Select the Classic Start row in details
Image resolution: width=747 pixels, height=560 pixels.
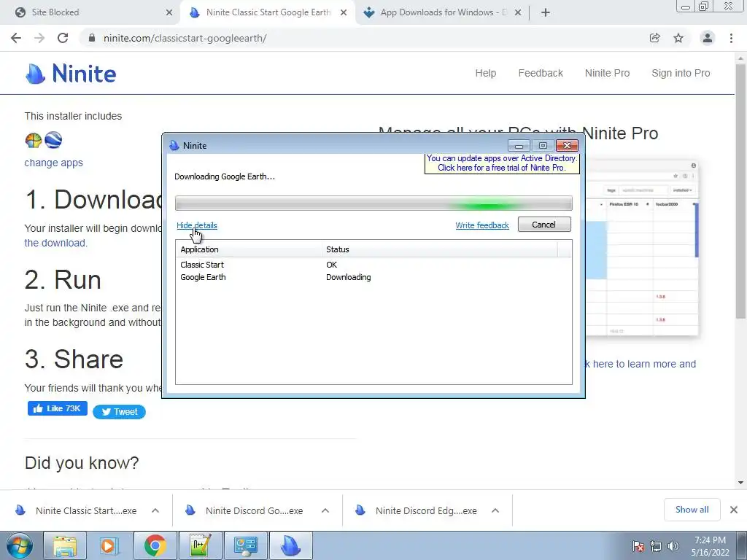[x=373, y=265]
